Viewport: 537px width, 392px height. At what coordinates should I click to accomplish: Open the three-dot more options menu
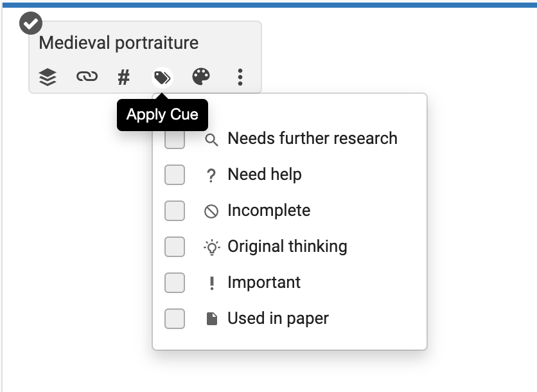click(x=240, y=78)
